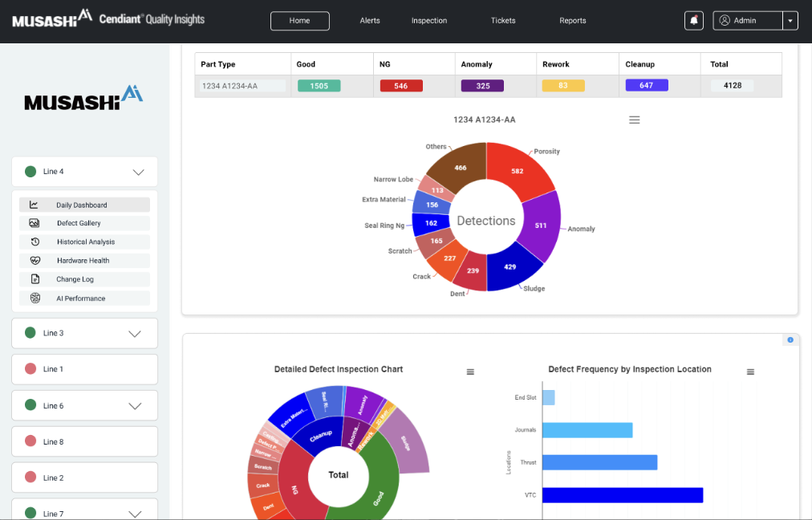Open the Alerts tab
This screenshot has width=812, height=520.
[x=370, y=21]
